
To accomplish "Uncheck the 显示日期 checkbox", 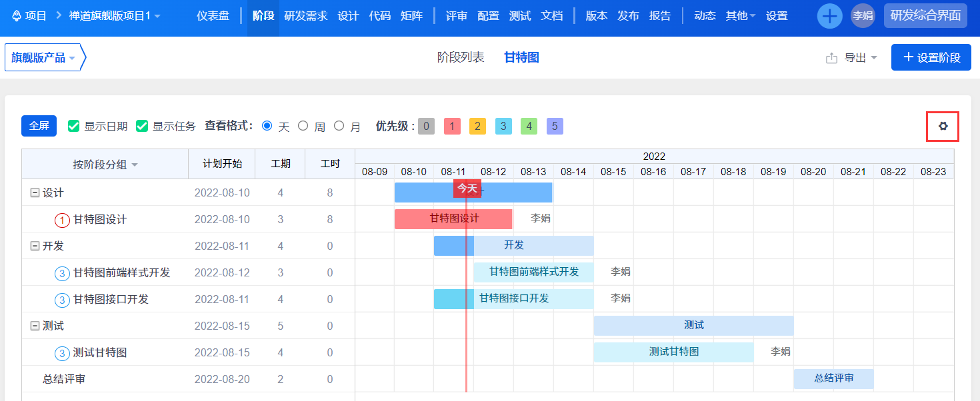I will [x=74, y=126].
